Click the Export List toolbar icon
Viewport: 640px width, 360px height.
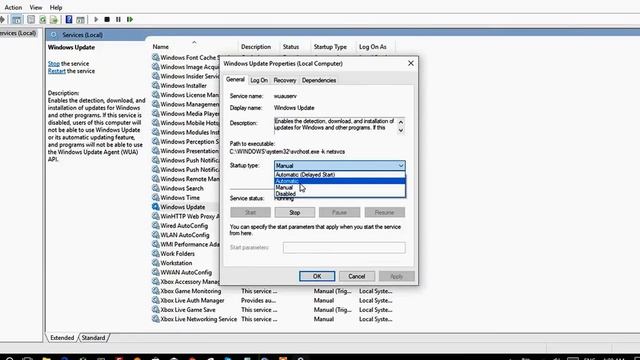53,19
